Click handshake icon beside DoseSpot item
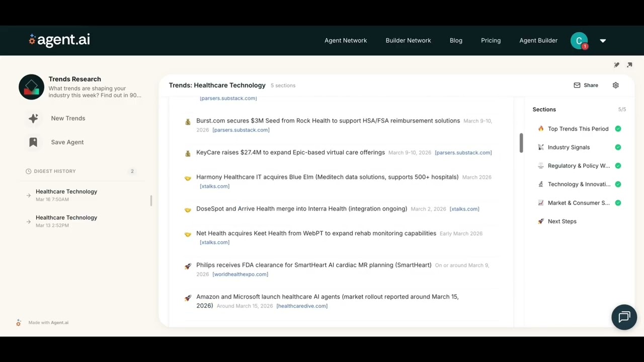 click(x=188, y=210)
